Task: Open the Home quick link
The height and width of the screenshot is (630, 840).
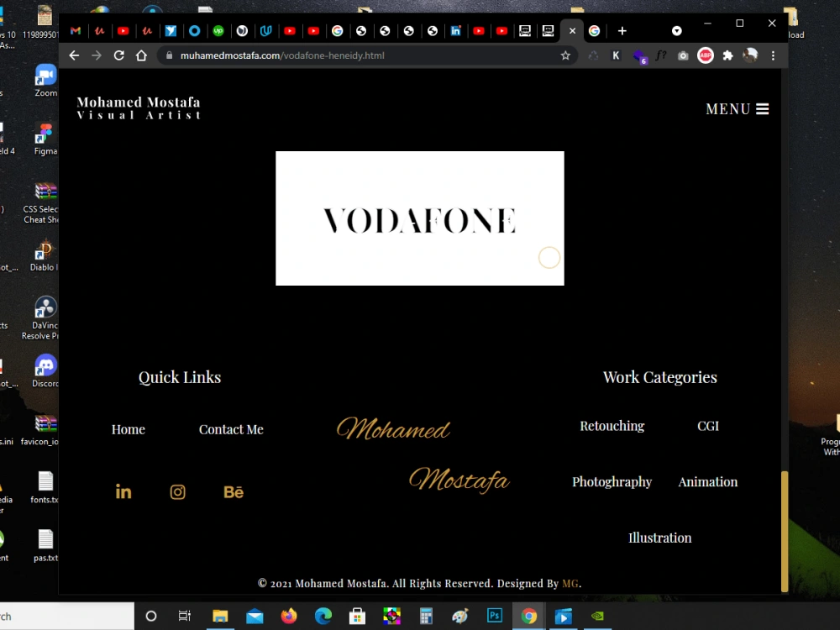Action: (129, 429)
